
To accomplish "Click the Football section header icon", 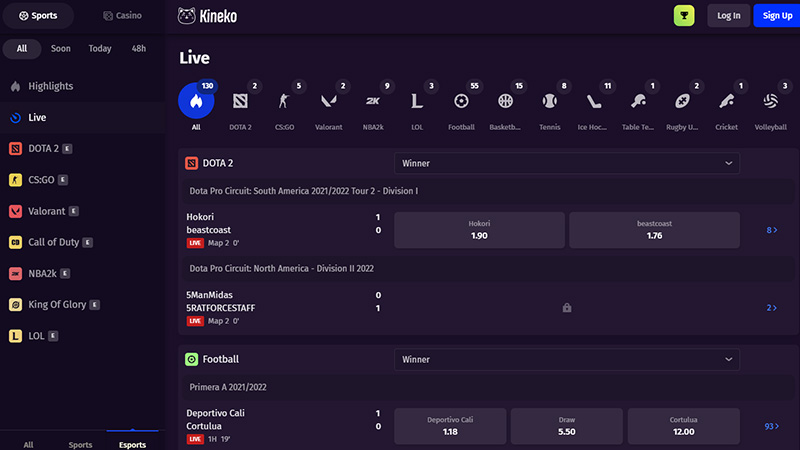I will tap(191, 360).
